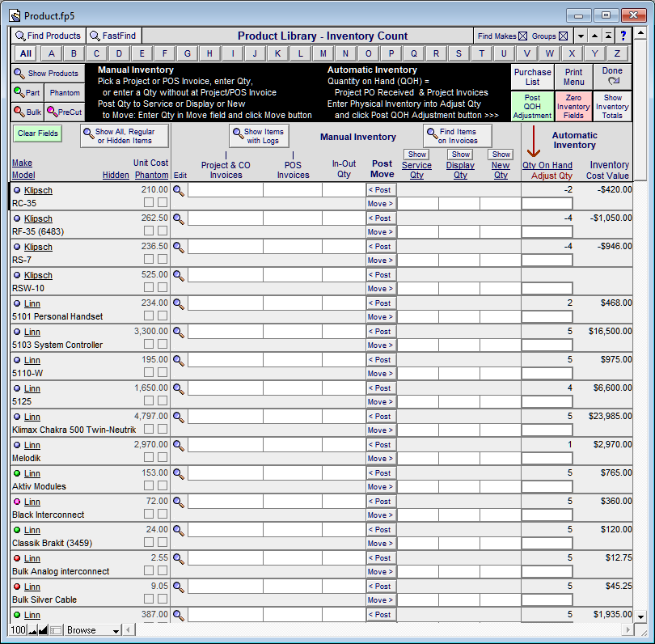Click the vertical scrollbar down arrow

(x=640, y=616)
